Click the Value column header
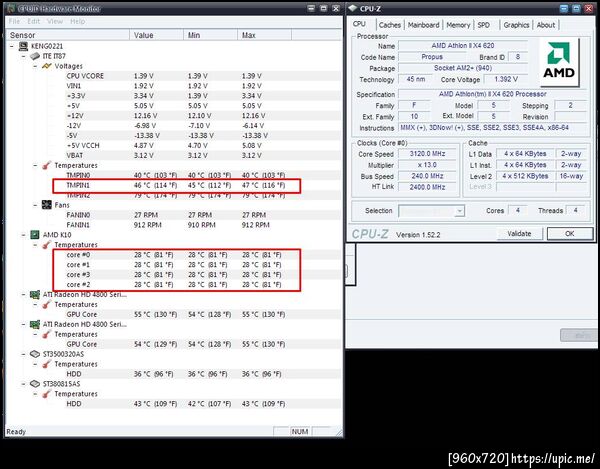 [157, 35]
